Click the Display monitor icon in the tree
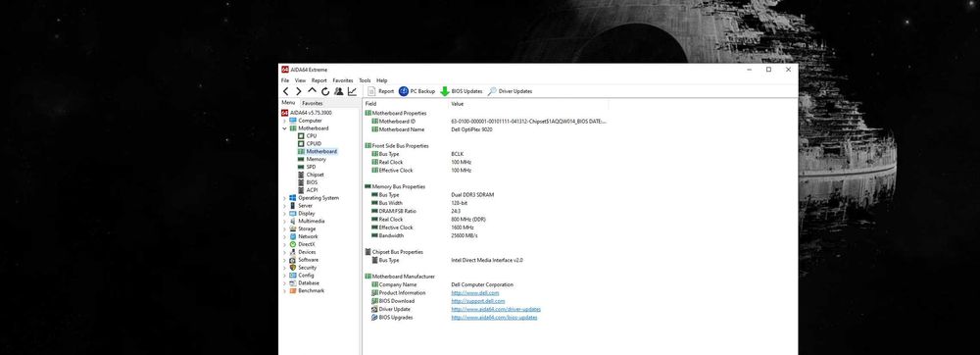The image size is (980, 355). click(292, 213)
